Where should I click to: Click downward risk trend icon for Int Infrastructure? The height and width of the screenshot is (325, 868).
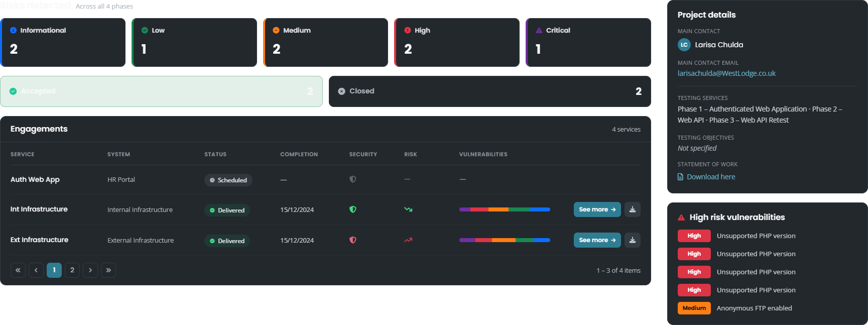click(408, 209)
